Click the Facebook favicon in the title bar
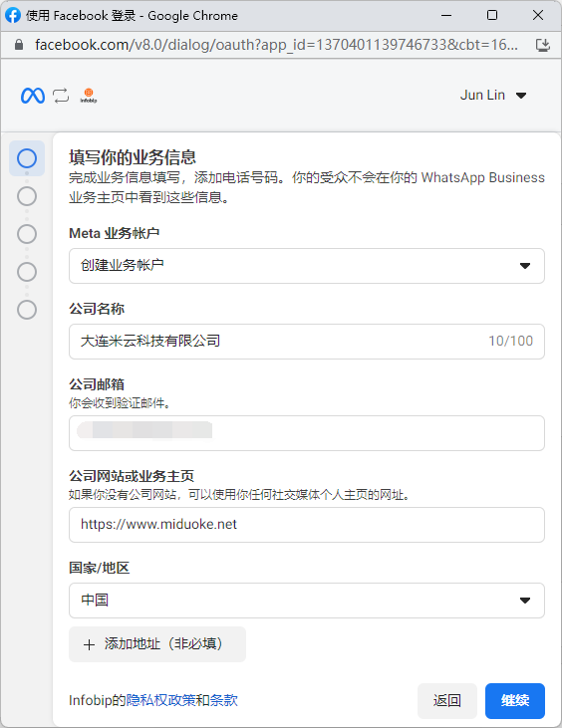The height and width of the screenshot is (728, 562). coord(13,15)
